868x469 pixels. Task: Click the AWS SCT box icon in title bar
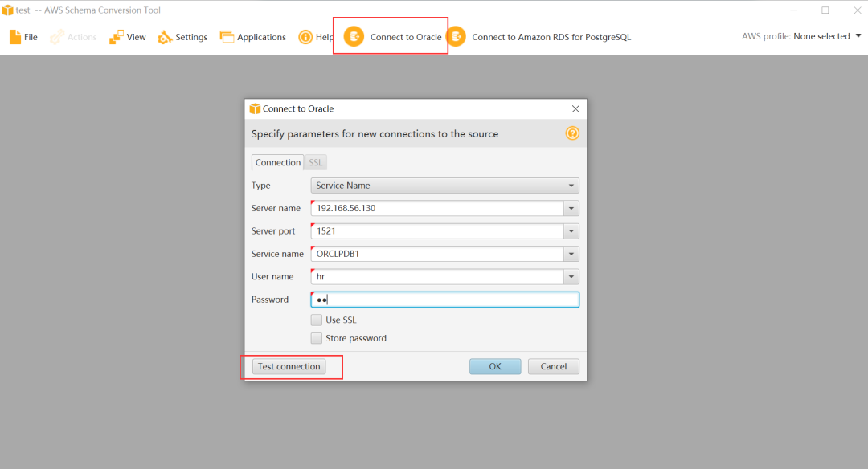tap(7, 10)
